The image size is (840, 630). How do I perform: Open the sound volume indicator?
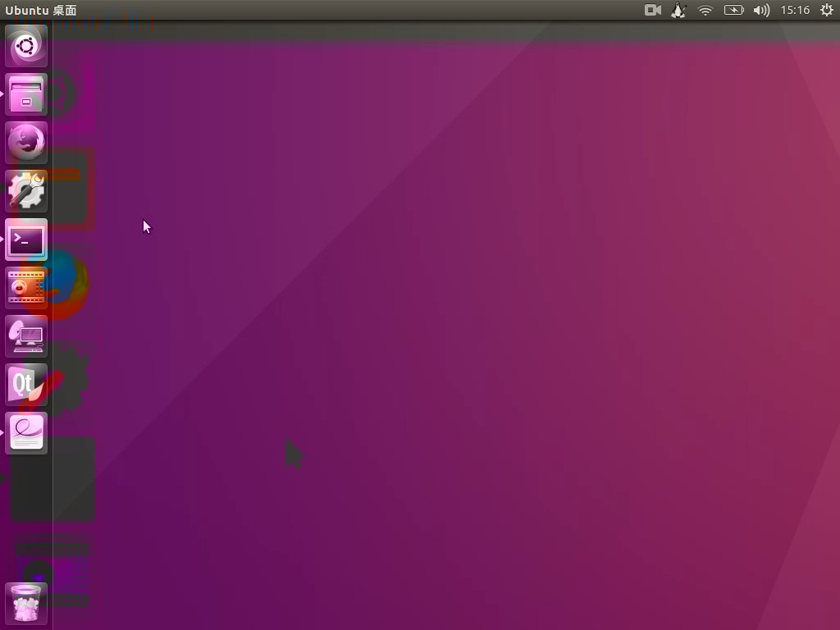(x=761, y=10)
